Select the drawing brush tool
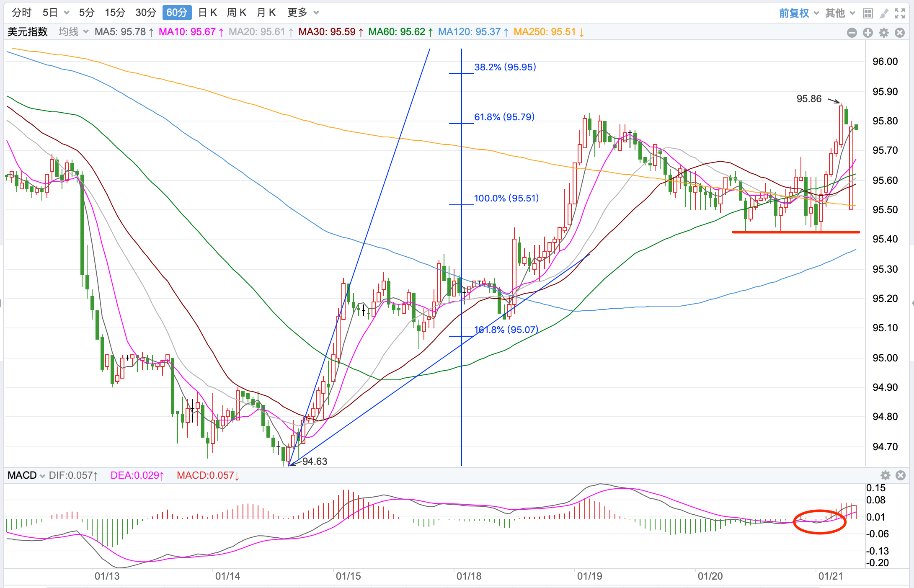The height and width of the screenshot is (588, 914). 884,13
